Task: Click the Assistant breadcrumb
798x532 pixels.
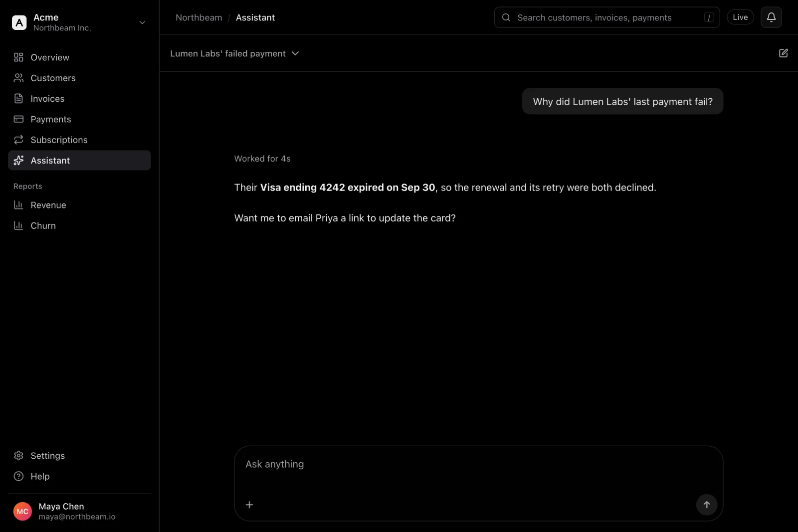Action: 255,17
